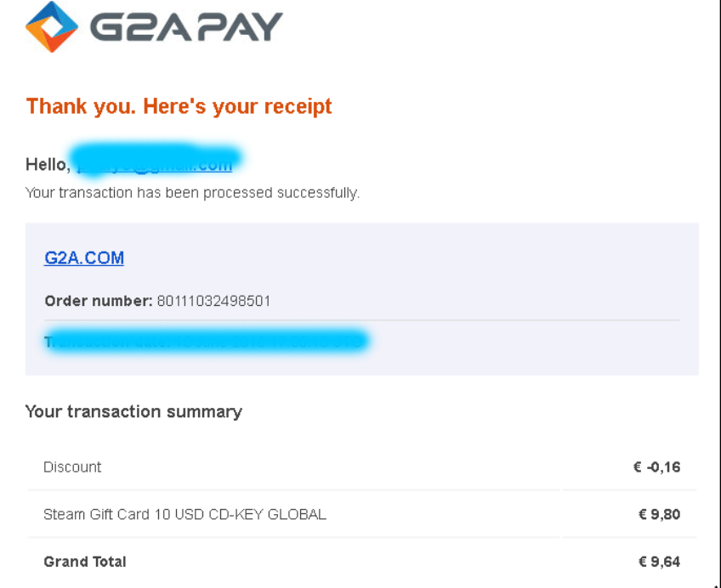The image size is (721, 588).
Task: Click the Grand Total label
Action: [x=85, y=562]
